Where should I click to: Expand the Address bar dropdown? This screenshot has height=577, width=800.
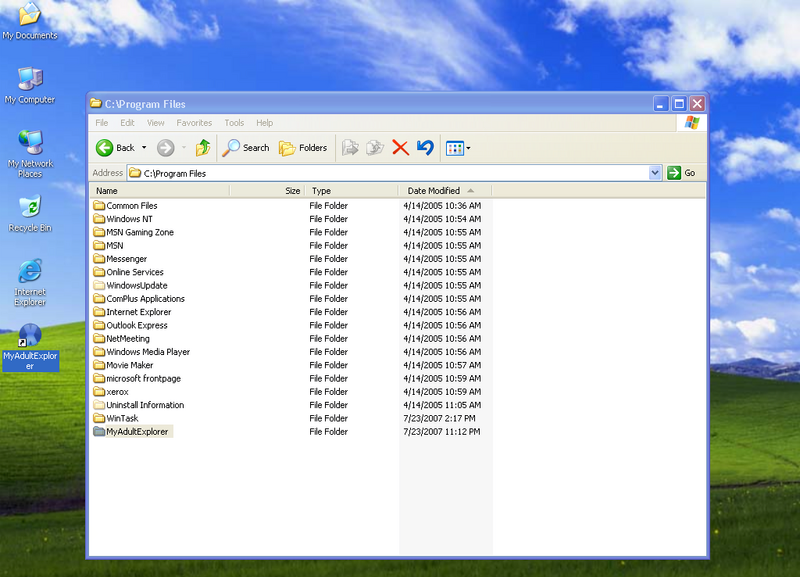click(655, 173)
